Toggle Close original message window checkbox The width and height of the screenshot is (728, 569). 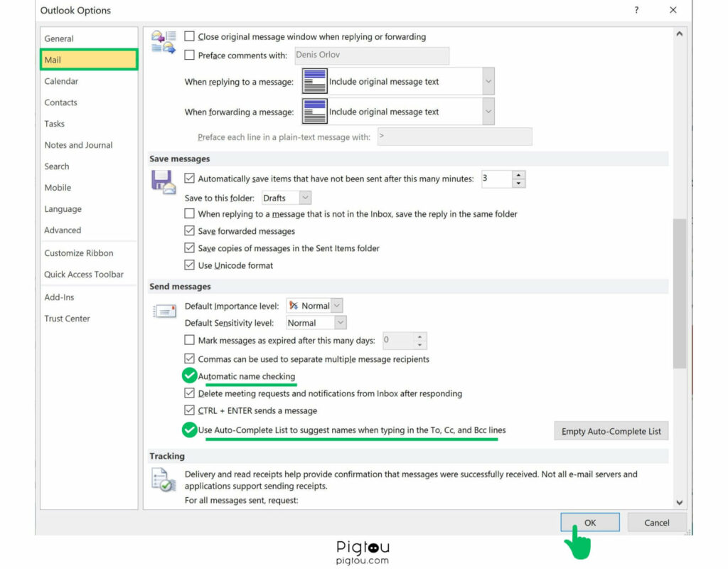coord(189,36)
